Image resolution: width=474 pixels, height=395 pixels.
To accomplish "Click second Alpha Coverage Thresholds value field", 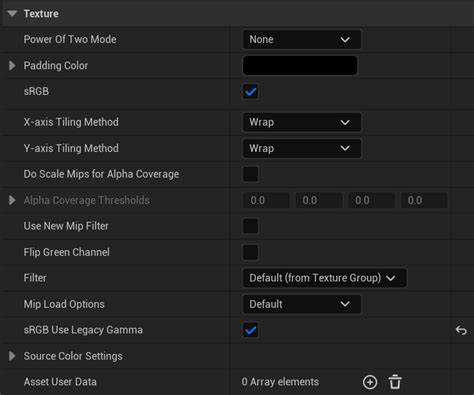I will tap(319, 200).
